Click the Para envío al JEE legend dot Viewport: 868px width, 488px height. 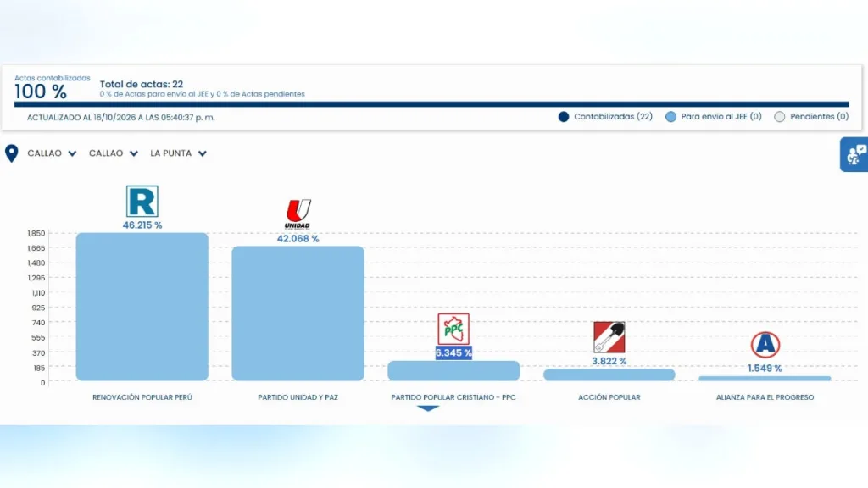[x=670, y=117]
